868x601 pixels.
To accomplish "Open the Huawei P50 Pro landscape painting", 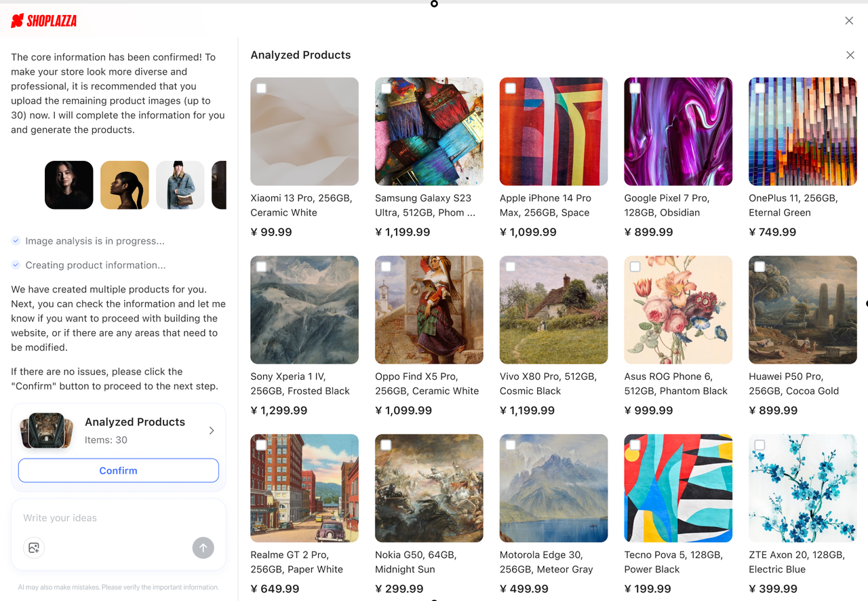I will (803, 310).
